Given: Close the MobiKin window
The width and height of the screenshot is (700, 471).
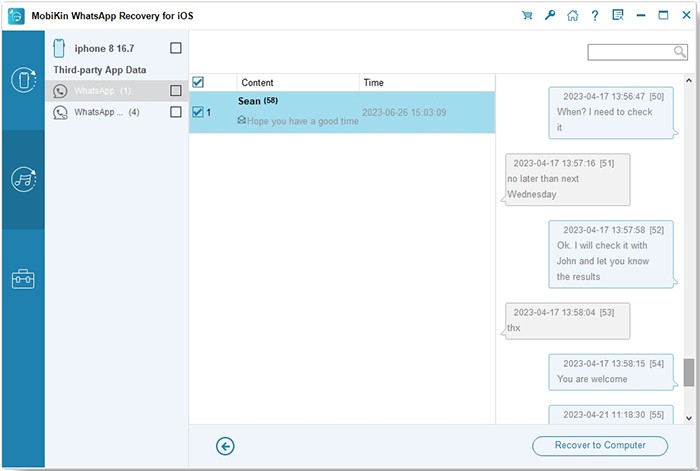Looking at the screenshot, I should 687,16.
